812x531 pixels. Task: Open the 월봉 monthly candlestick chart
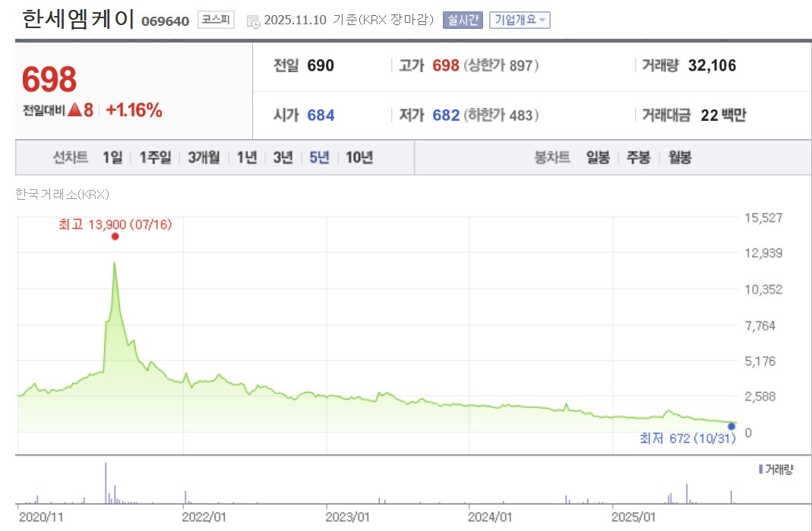coord(680,158)
